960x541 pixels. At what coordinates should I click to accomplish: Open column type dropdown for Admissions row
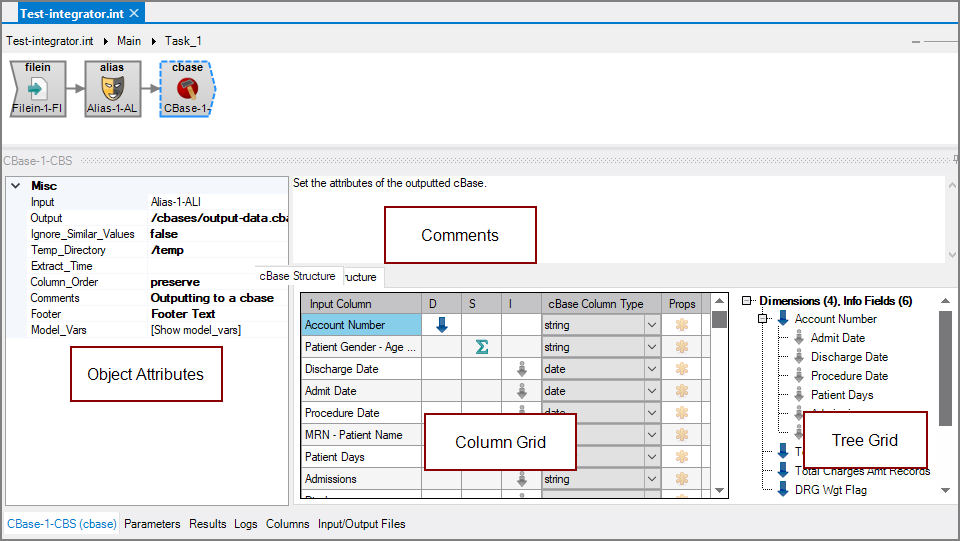pyautogui.click(x=651, y=479)
